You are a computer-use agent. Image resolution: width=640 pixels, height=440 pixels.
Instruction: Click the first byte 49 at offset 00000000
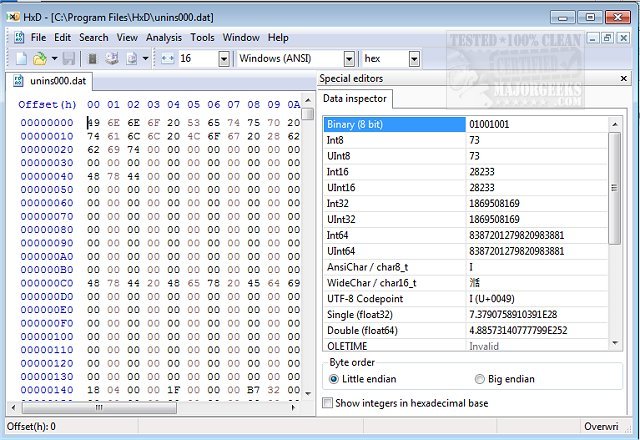click(93, 122)
